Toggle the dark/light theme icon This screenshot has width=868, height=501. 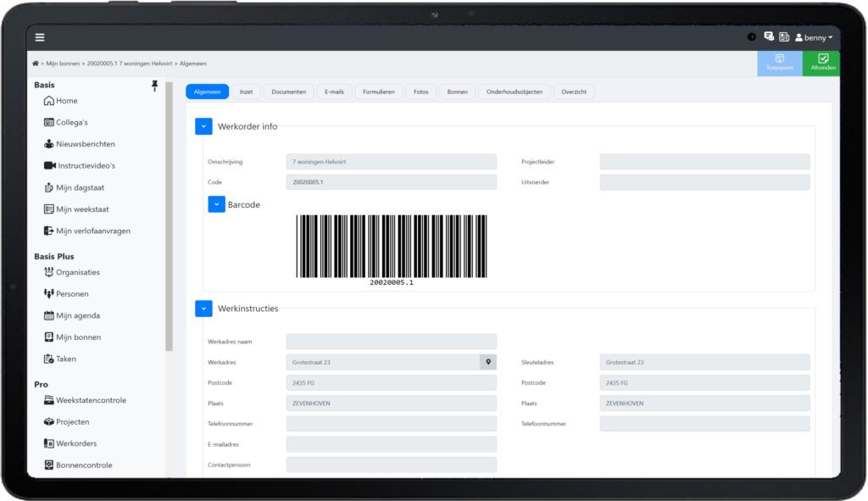(751, 37)
